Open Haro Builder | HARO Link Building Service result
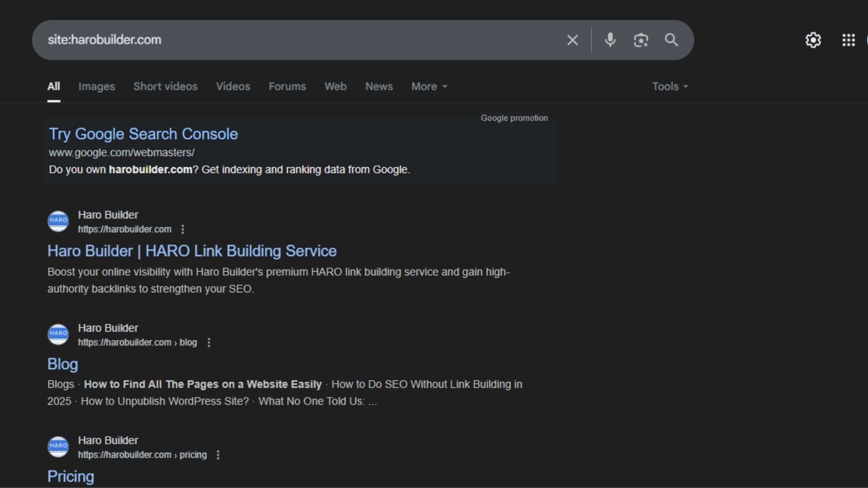Image resolution: width=868 pixels, height=488 pixels. coord(192,251)
